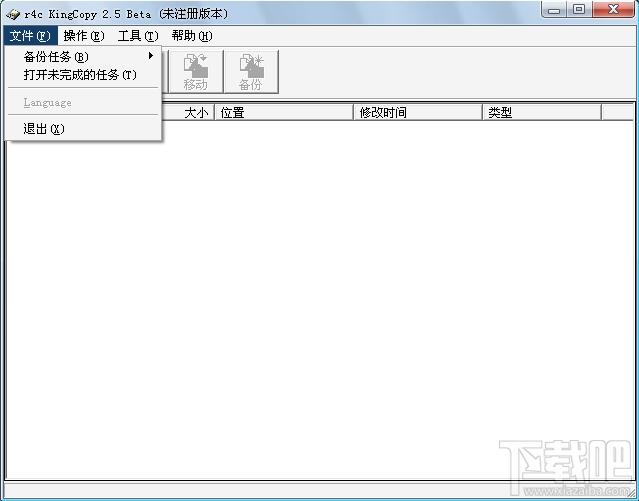Image resolution: width=639 pixels, height=501 pixels.
Task: Choose 退出(X) to exit the program
Action: point(84,129)
